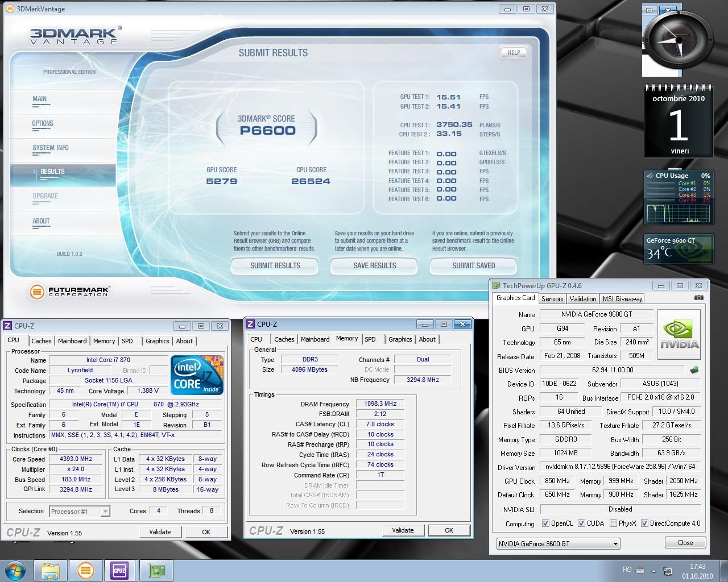Image resolution: width=728 pixels, height=582 pixels.
Task: Click the SUBMIT SAVED button
Action: [x=473, y=265]
